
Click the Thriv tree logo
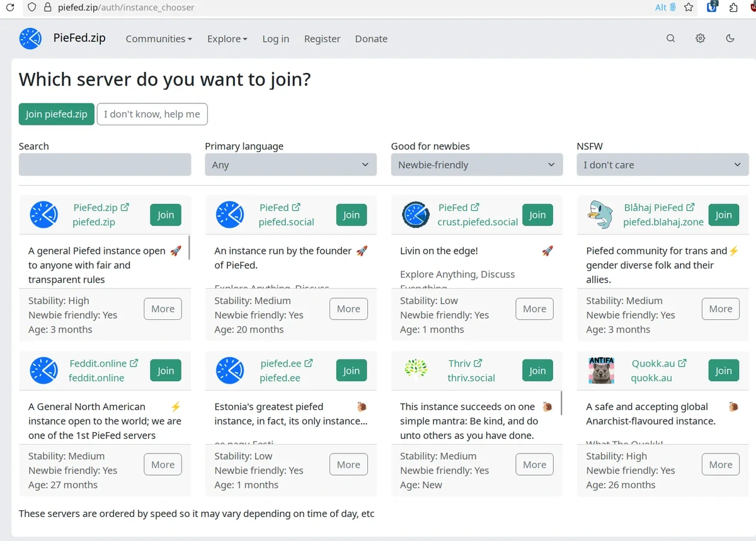[x=415, y=370]
